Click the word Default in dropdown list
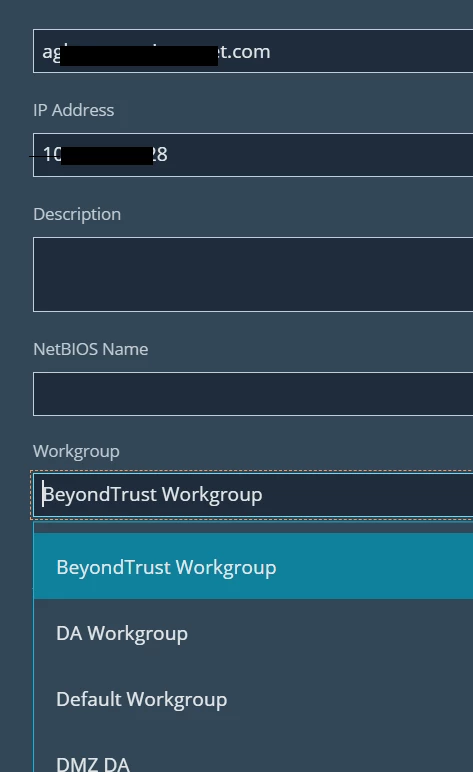 pos(89,699)
